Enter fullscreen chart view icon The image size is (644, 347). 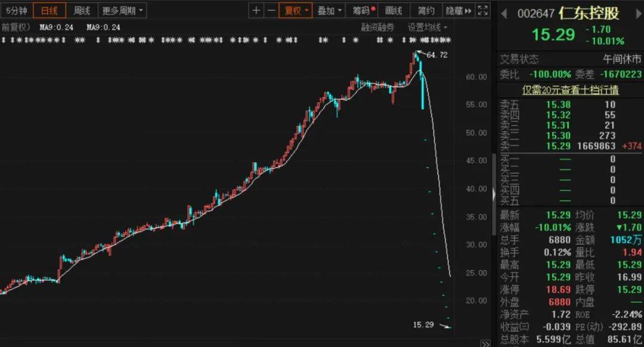483,10
